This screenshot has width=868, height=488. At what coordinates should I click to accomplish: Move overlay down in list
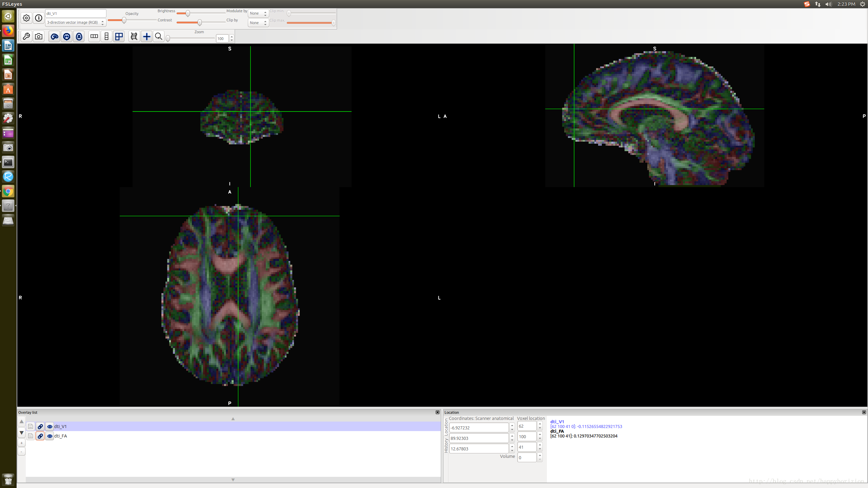coord(21,433)
